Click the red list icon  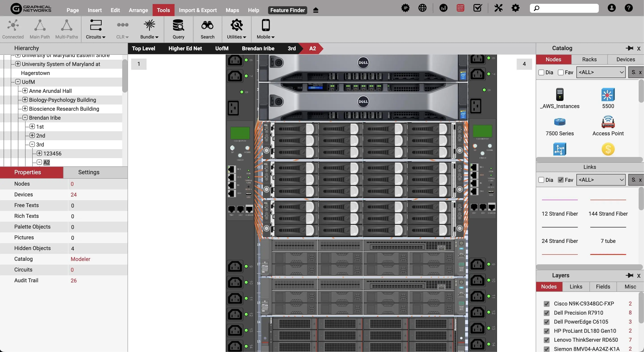click(460, 8)
